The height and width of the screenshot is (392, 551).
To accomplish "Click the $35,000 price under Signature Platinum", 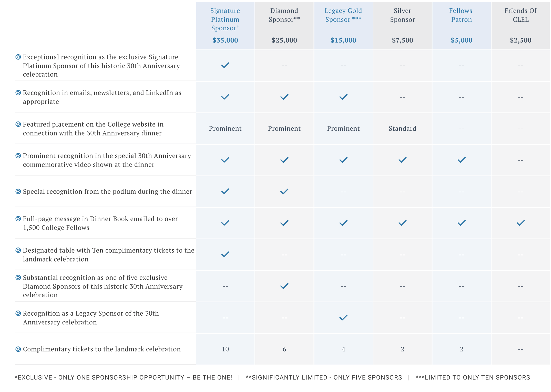I will pos(225,40).
